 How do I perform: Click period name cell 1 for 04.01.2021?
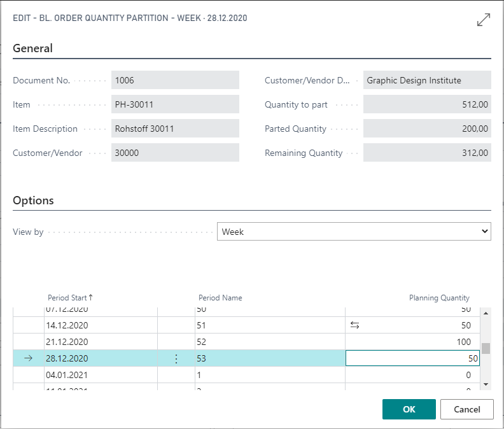[270, 375]
